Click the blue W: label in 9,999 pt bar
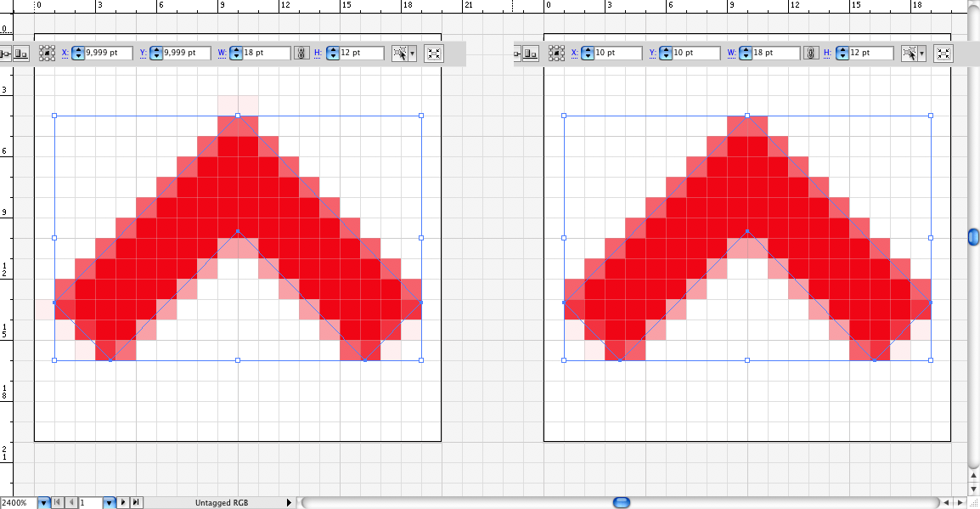The width and height of the screenshot is (980, 509). (222, 54)
